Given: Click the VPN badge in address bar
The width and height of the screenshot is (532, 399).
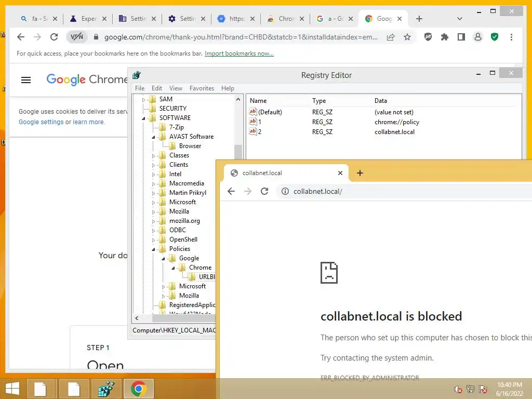Looking at the screenshot, I should coord(77,37).
